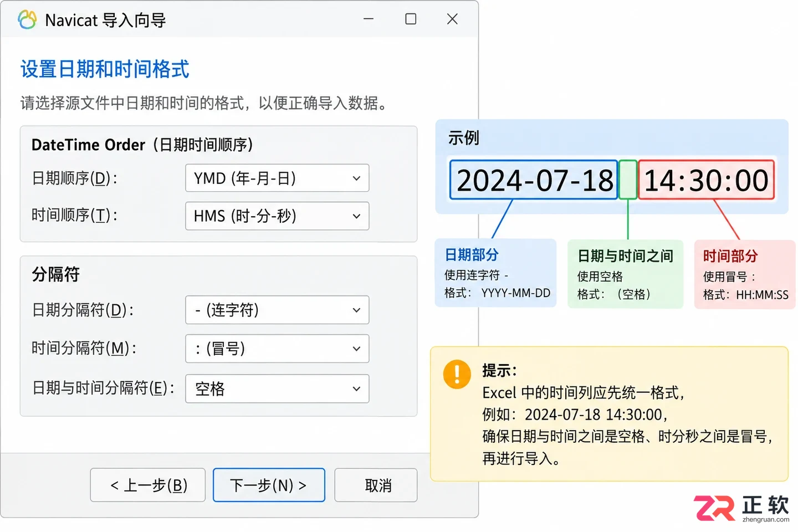Click the 时间分隔符(M) label

coord(84,348)
